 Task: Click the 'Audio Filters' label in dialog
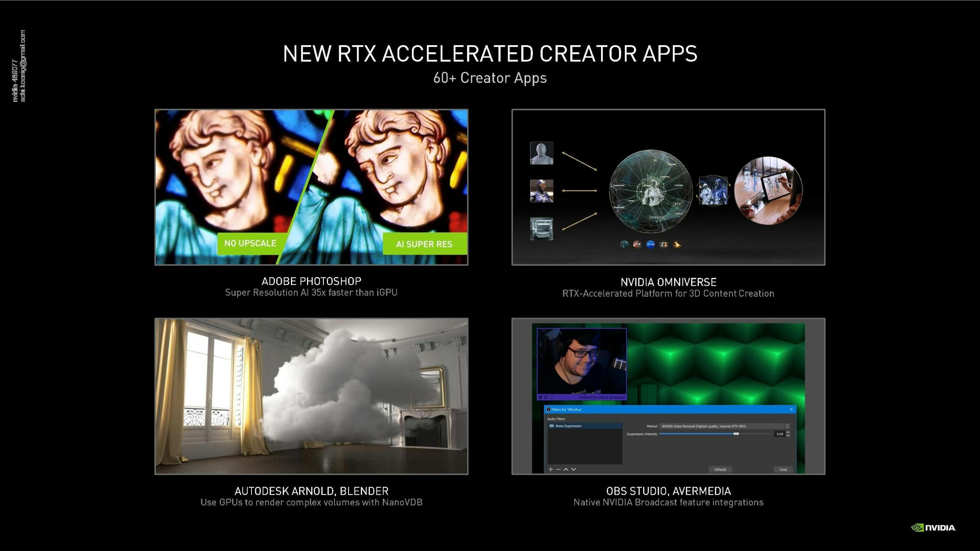pos(556,419)
